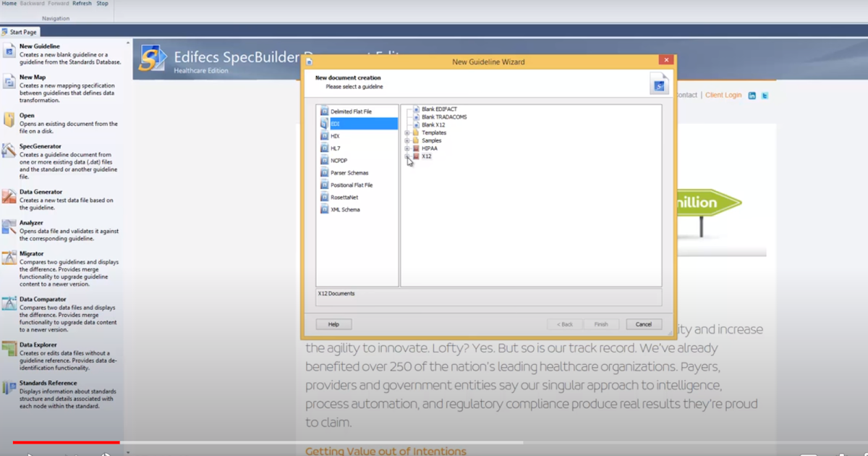Launch the Data Comparator tool
Viewport: 868px width, 456px height.
point(10,300)
